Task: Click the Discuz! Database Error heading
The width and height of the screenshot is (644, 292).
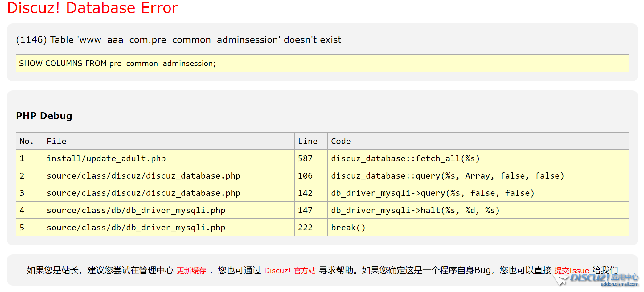Action: tap(92, 8)
